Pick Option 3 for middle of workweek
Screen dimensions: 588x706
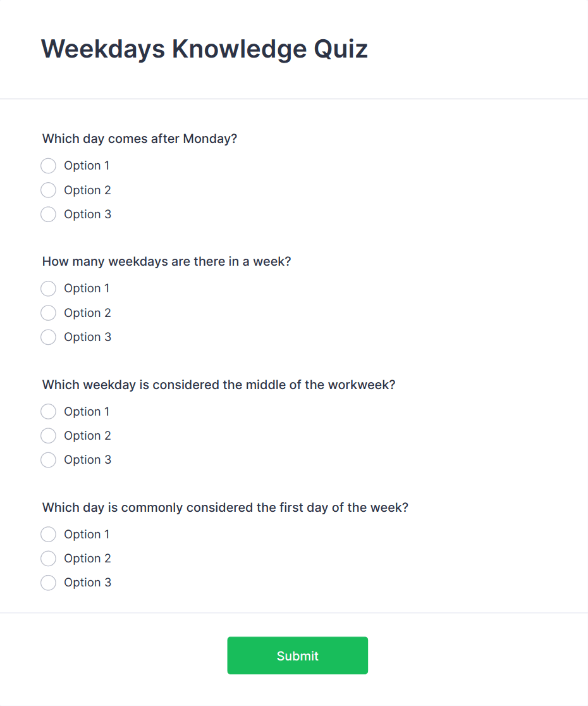coord(48,460)
